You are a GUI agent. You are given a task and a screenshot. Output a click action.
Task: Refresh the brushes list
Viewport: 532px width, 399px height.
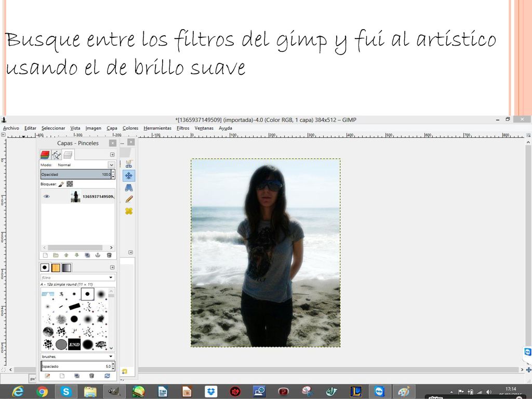pyautogui.click(x=107, y=376)
